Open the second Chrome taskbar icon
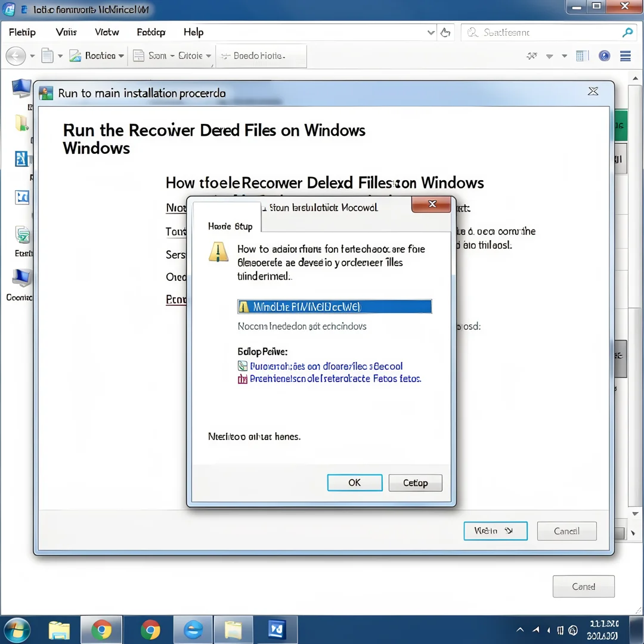644x644 pixels. coord(150,630)
